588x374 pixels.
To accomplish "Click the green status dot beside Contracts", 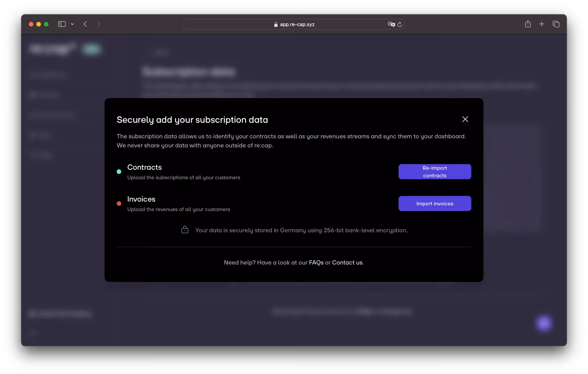I will pos(119,171).
